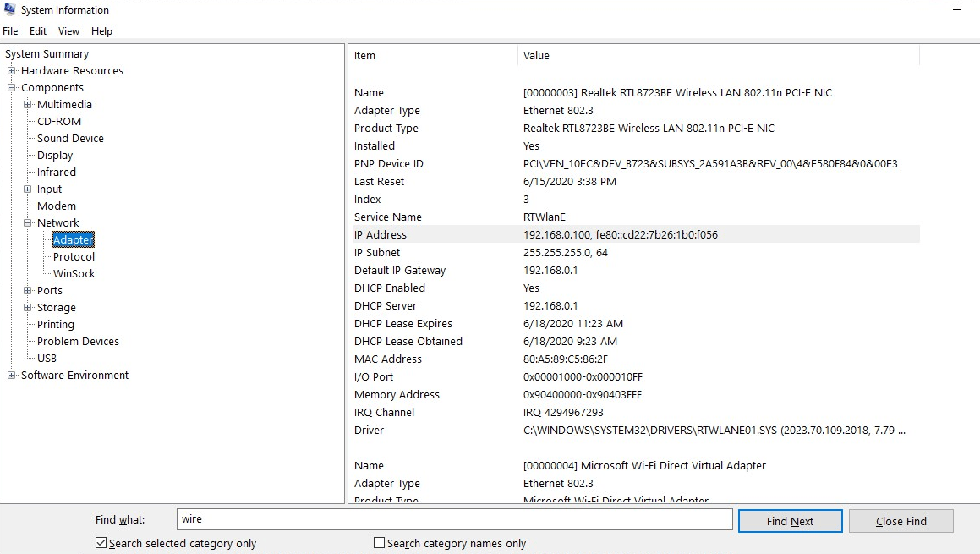Minimize the System Information window
This screenshot has height=554, width=980.
tap(957, 10)
